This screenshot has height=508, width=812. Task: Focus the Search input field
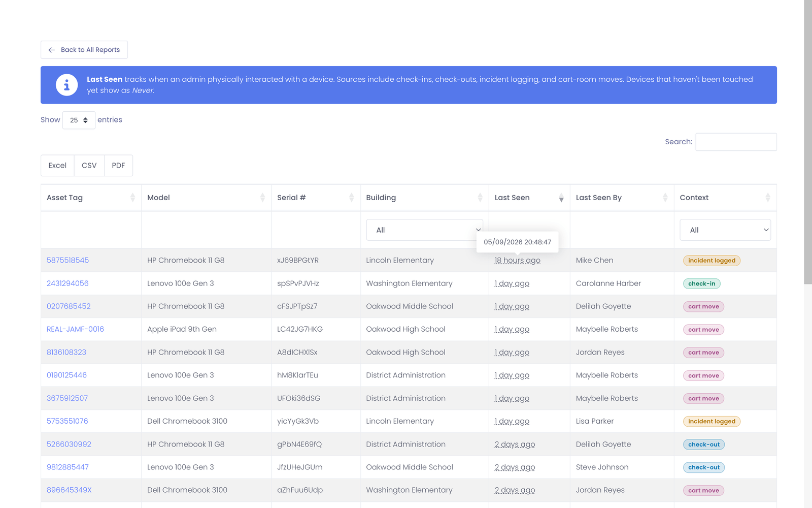[x=736, y=142]
